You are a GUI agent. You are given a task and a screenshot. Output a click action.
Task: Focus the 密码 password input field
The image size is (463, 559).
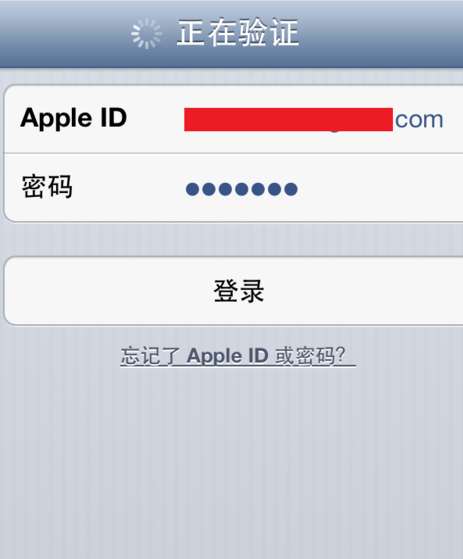click(x=314, y=189)
